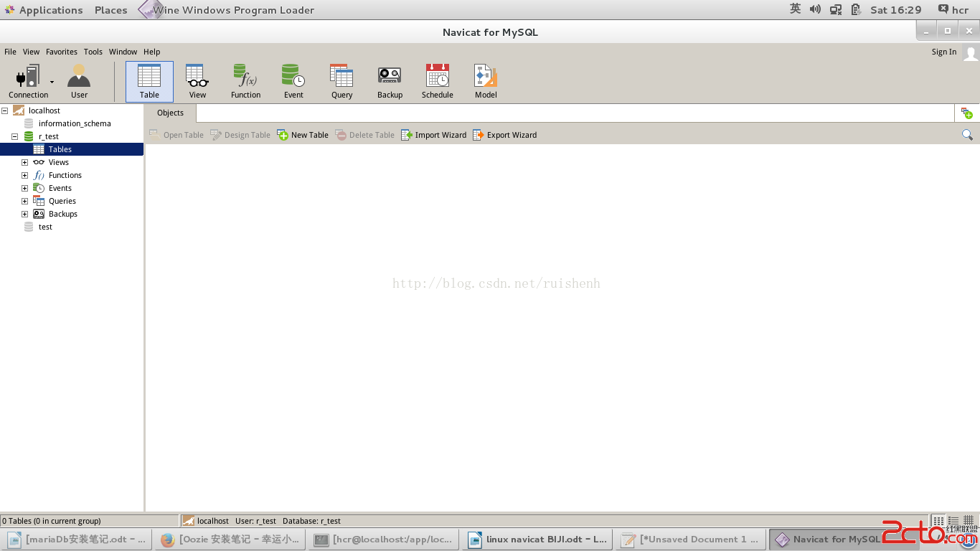Open the Window menu
This screenshot has width=980, height=551.
tap(123, 52)
